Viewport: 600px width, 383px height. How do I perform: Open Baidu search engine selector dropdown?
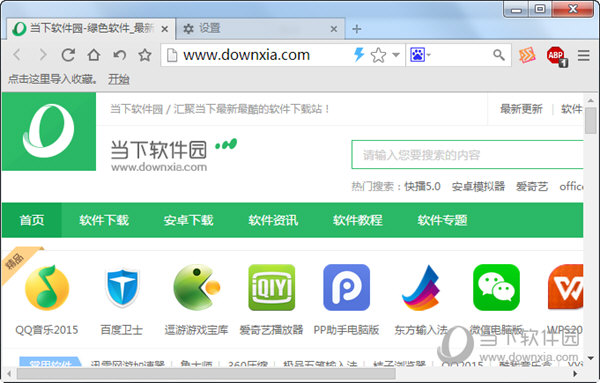coord(421,55)
